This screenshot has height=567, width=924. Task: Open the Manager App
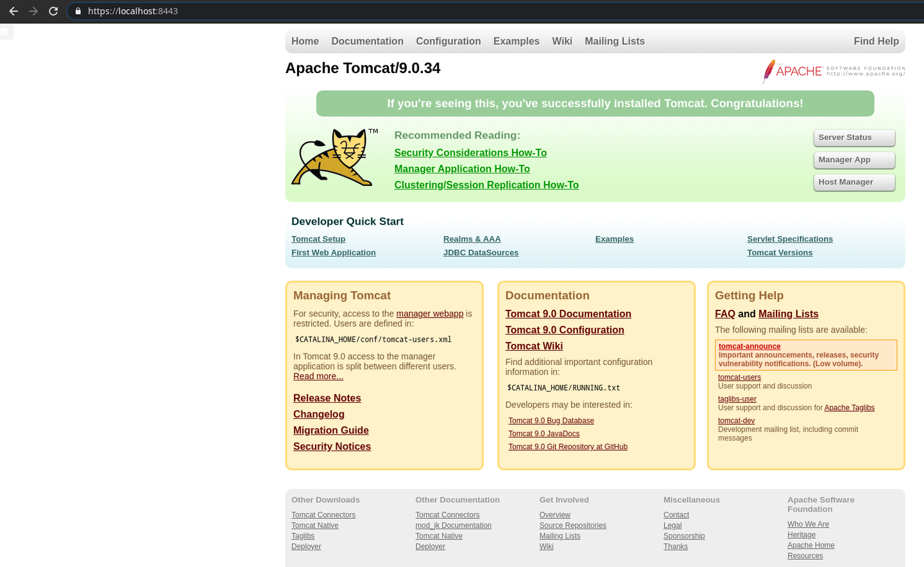tap(854, 160)
